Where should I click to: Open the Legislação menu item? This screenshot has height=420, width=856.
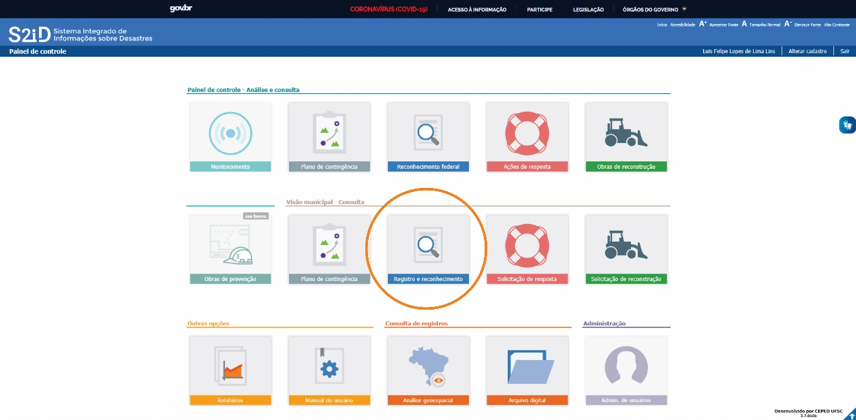click(588, 9)
